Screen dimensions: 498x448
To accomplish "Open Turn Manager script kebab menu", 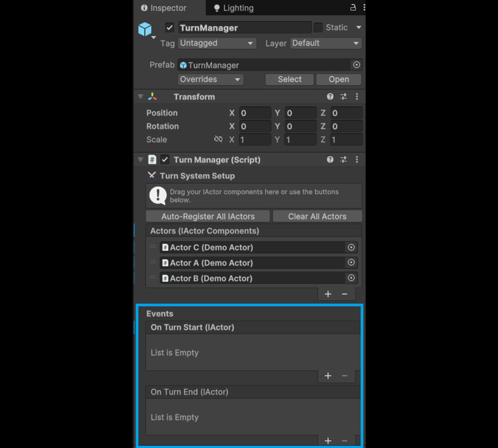I will 357,160.
